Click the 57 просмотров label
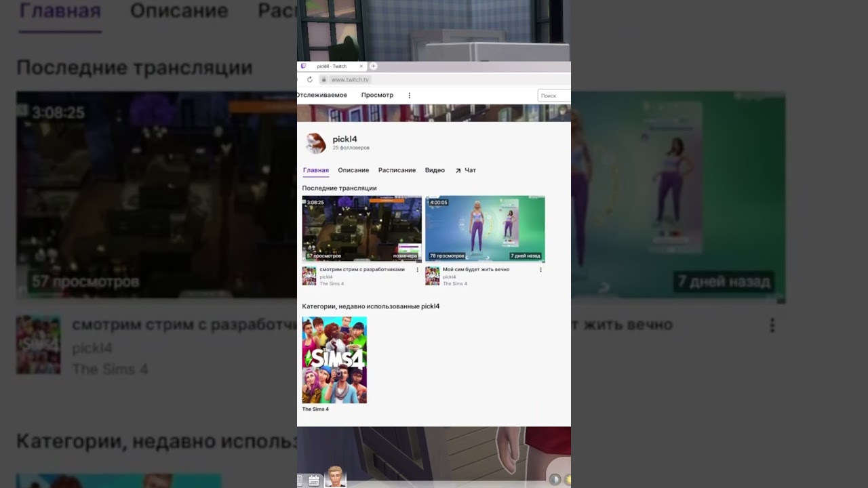 (x=323, y=256)
